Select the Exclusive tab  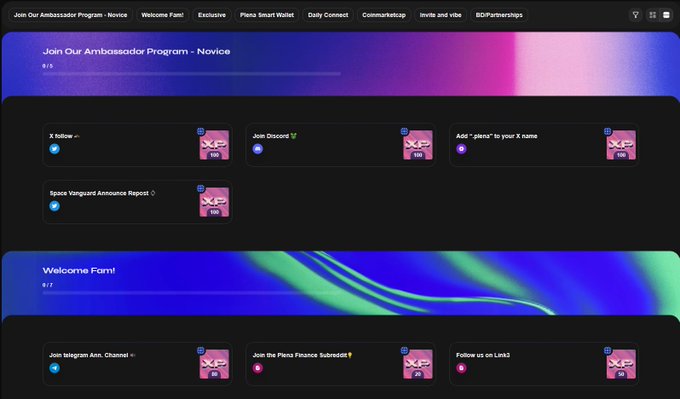(212, 15)
